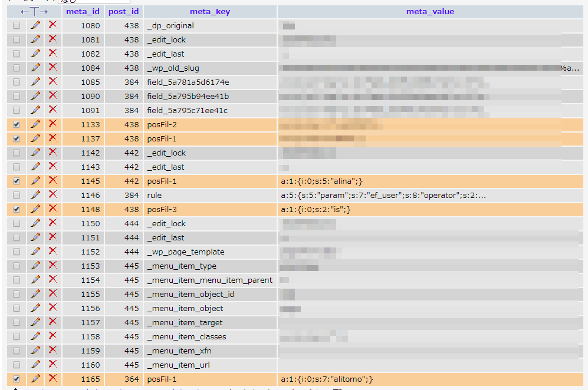Check the box for row 1084

click(17, 68)
